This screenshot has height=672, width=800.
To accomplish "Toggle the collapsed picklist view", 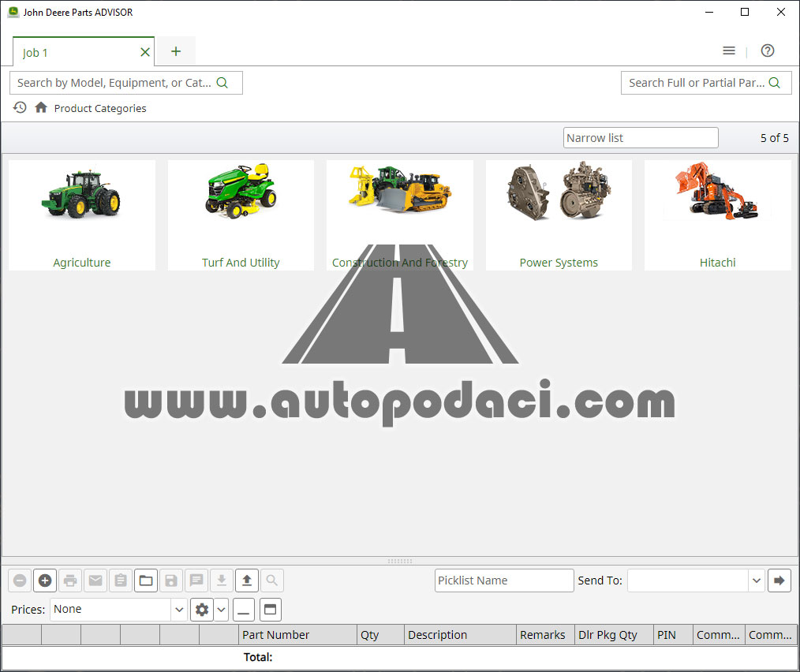I will tap(243, 609).
